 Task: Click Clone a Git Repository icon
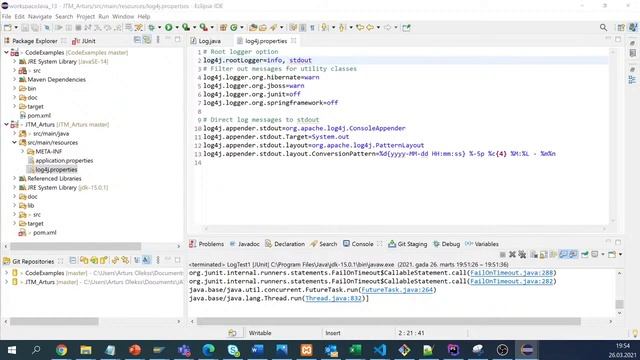click(94, 260)
